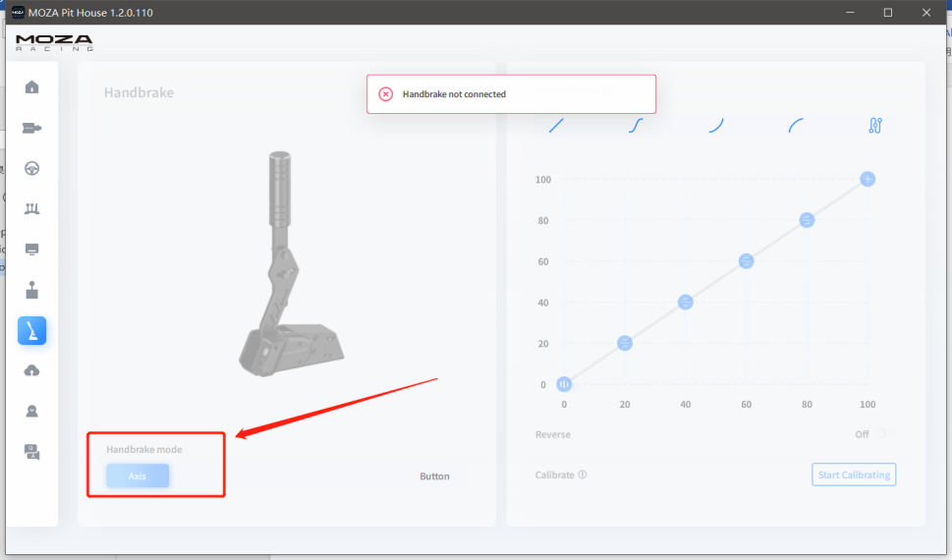Choose the linear curve preset
Viewport: 952px width, 560px height.
[556, 126]
